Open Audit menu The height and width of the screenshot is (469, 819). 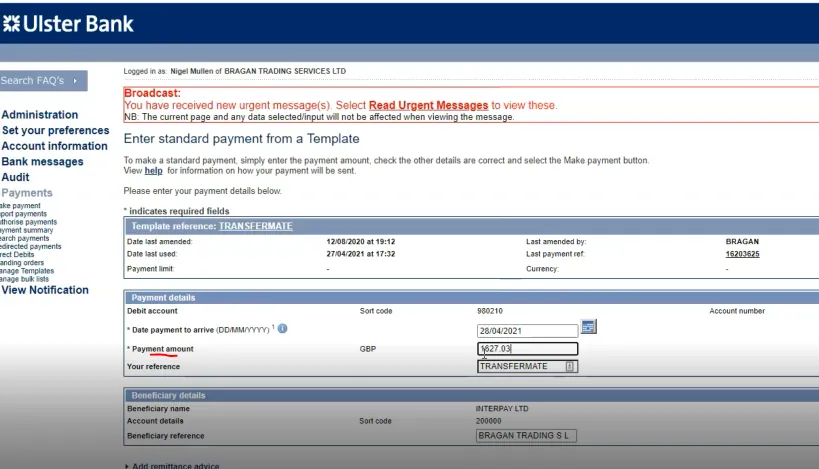click(x=15, y=177)
